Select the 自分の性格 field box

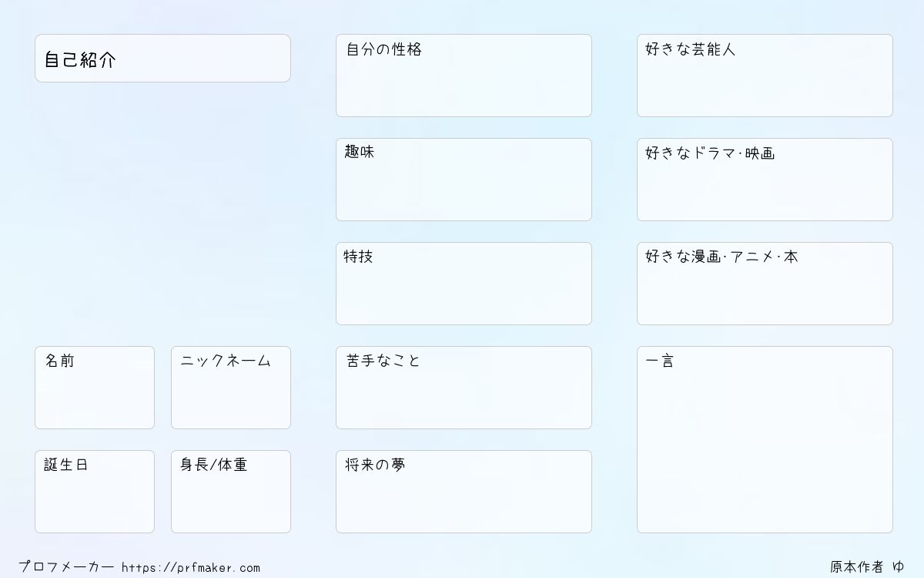pyautogui.click(x=464, y=76)
